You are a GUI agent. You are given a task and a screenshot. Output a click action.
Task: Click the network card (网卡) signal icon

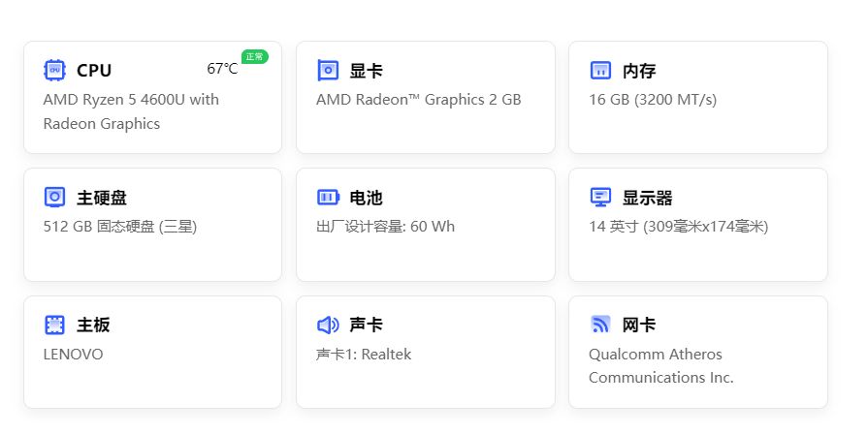coord(600,325)
